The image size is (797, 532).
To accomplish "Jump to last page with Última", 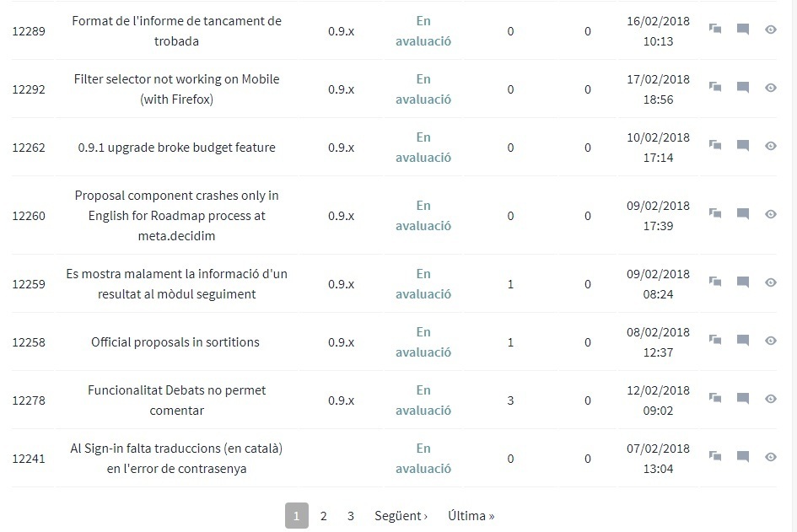I will [471, 516].
